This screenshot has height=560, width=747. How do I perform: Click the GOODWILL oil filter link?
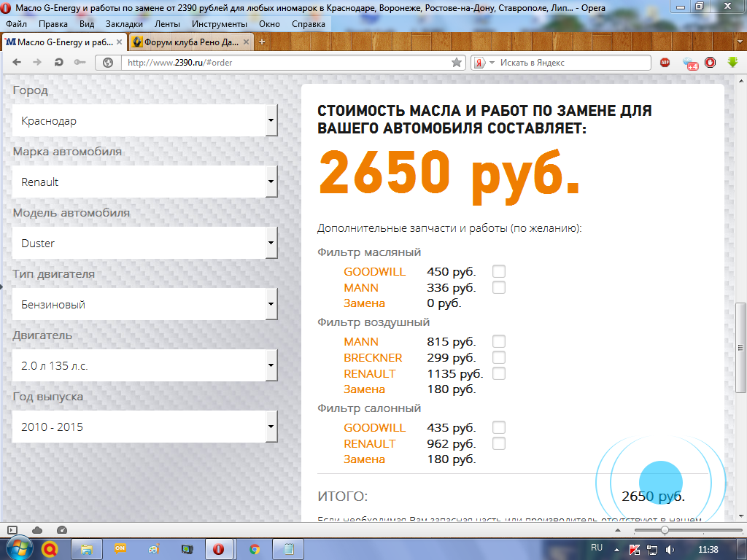pyautogui.click(x=374, y=271)
